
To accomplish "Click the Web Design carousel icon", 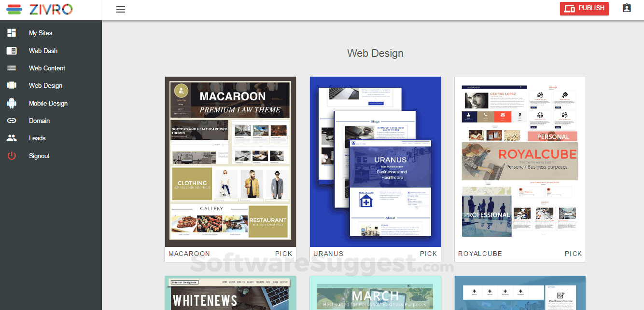I will tap(12, 85).
